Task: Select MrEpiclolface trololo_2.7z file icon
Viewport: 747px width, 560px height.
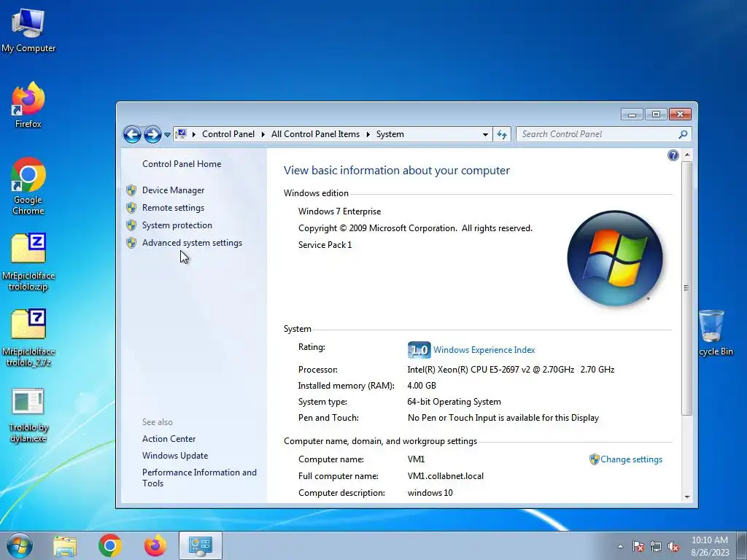Action: 28,338
